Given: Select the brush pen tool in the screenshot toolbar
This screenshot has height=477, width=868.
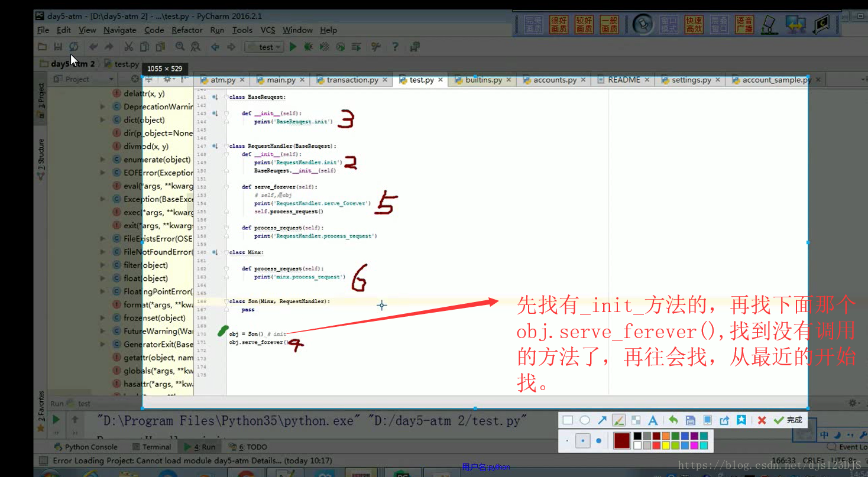Looking at the screenshot, I should 618,420.
